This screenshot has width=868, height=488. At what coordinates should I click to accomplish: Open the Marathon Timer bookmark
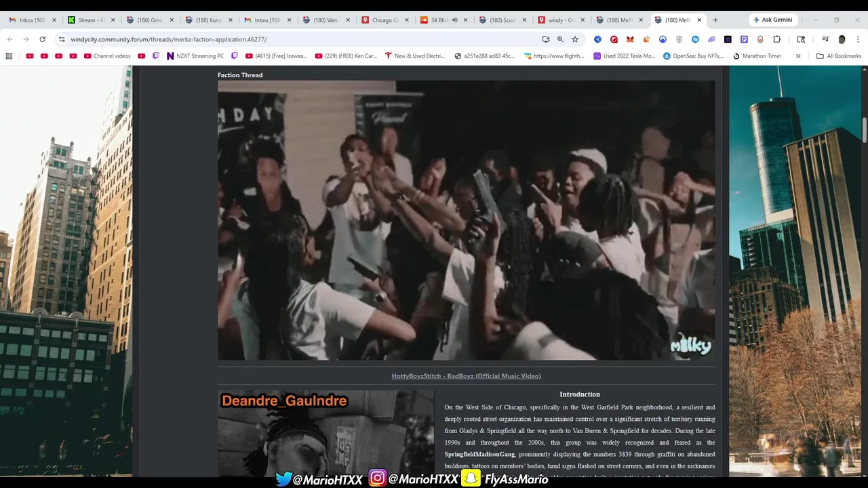pyautogui.click(x=757, y=56)
